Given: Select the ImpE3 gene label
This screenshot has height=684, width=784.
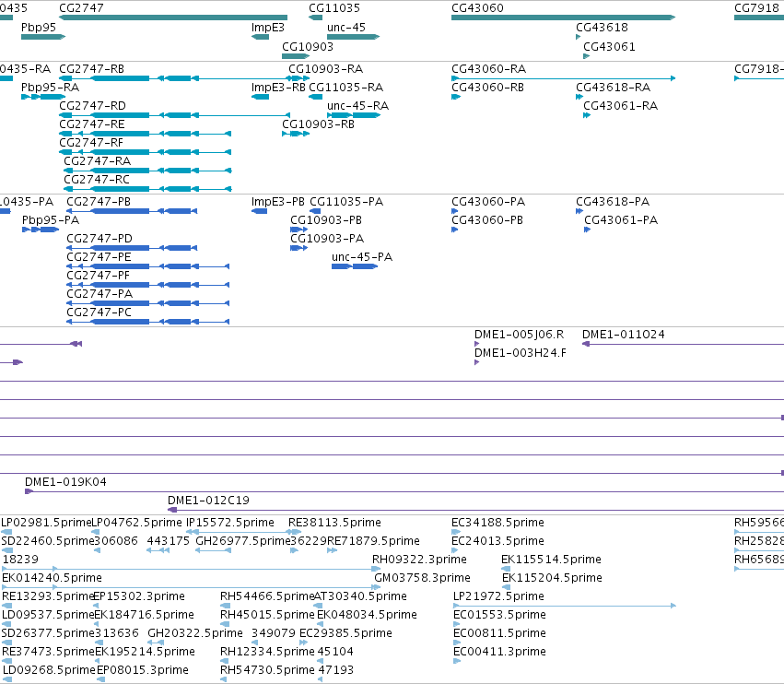Looking at the screenshot, I should 267,28.
